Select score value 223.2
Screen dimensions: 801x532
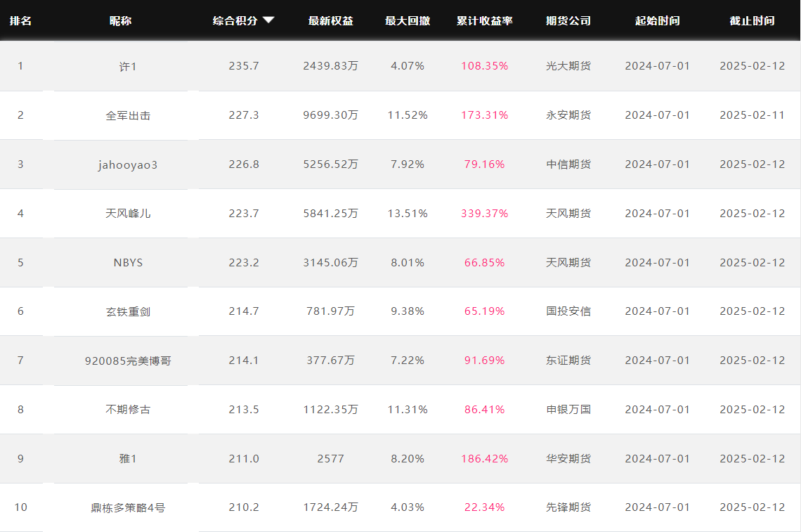[x=244, y=262]
